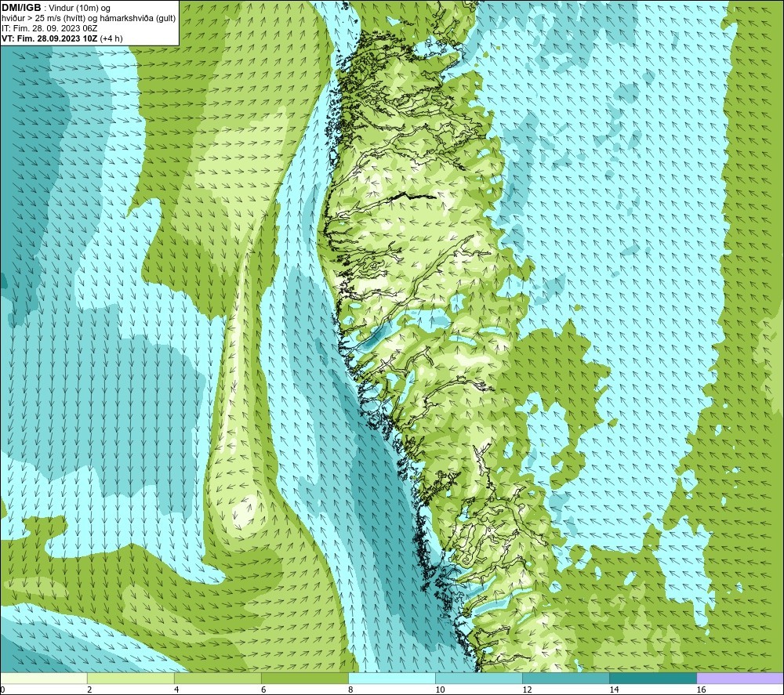Click the legend label '8'

351,690
